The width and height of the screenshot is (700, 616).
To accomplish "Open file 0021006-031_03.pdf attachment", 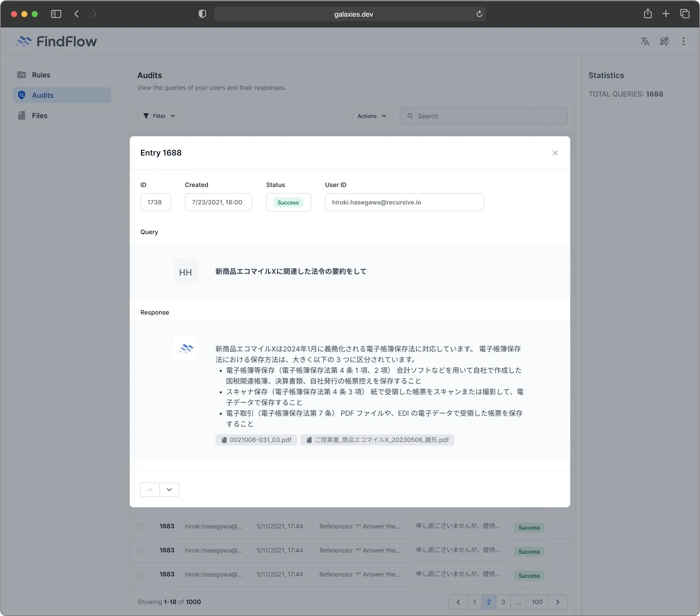I will 256,440.
